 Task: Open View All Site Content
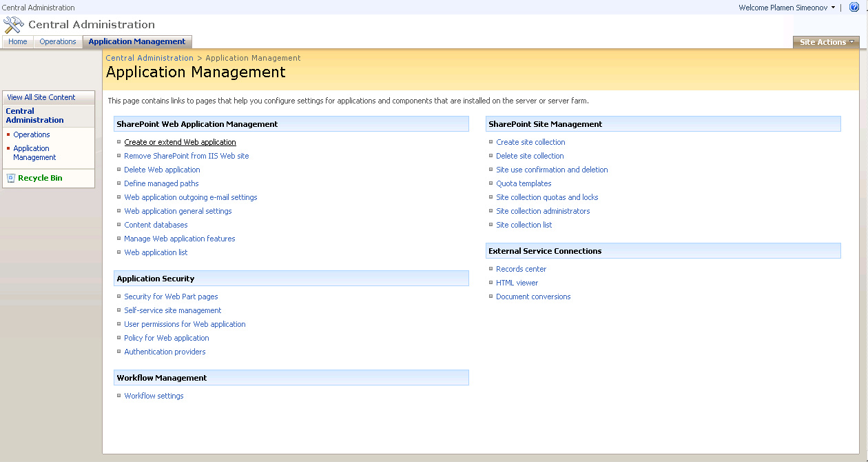point(41,97)
